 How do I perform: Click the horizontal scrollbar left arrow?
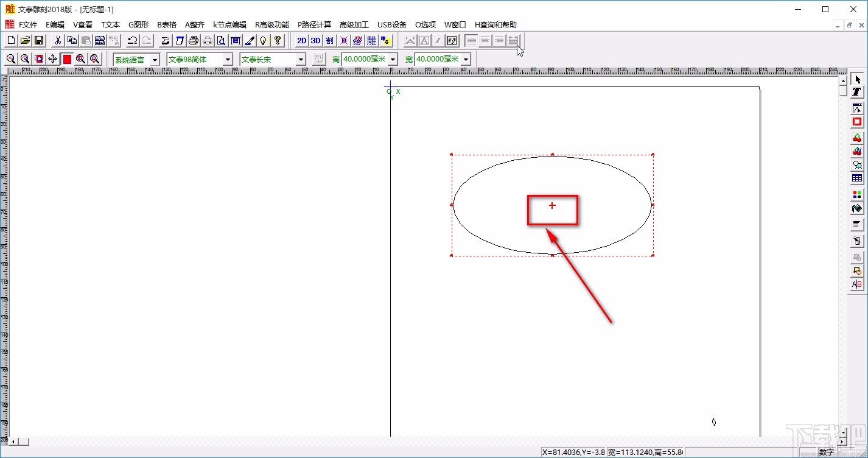click(14, 441)
